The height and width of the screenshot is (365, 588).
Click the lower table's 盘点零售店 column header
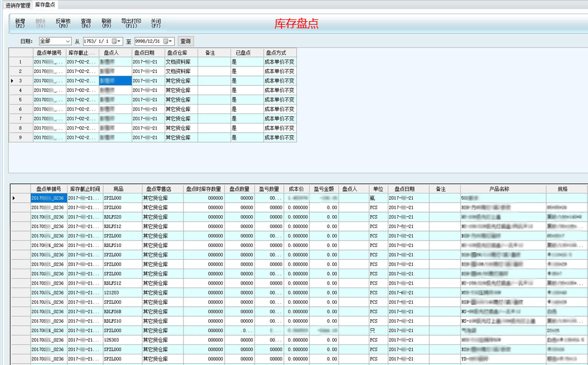click(163, 189)
